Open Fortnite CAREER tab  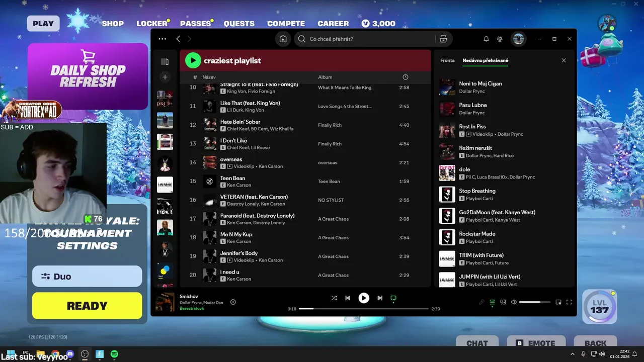click(x=333, y=23)
